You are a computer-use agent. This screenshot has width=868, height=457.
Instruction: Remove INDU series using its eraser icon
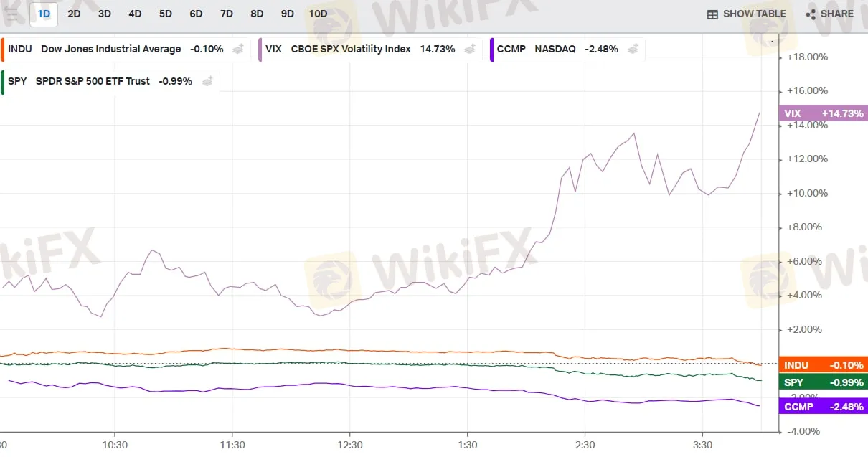[239, 50]
